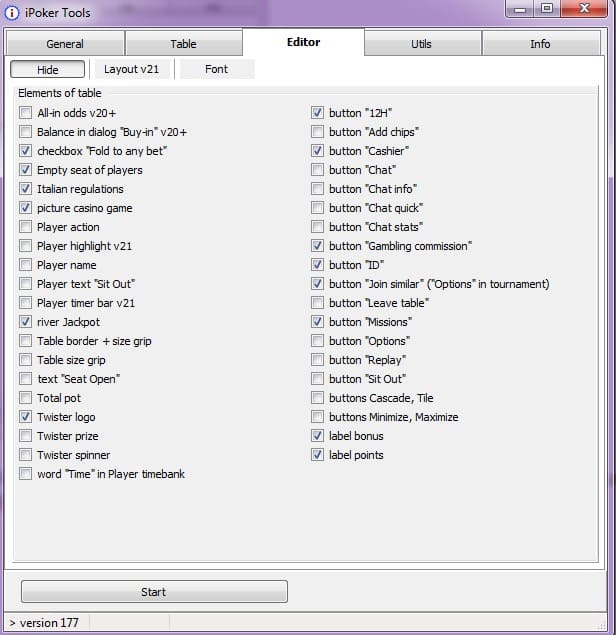Go to the Info tab
Viewport: 616px width, 635px height.
[x=540, y=44]
